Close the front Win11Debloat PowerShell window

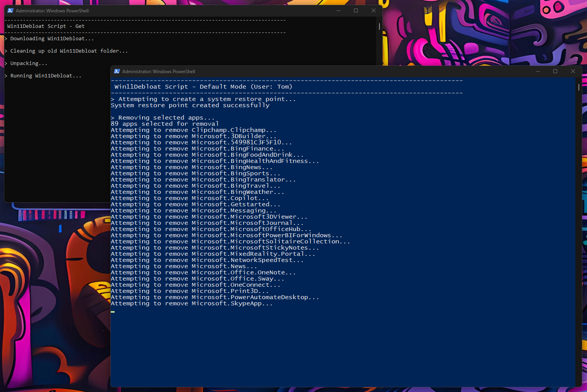pyautogui.click(x=573, y=72)
